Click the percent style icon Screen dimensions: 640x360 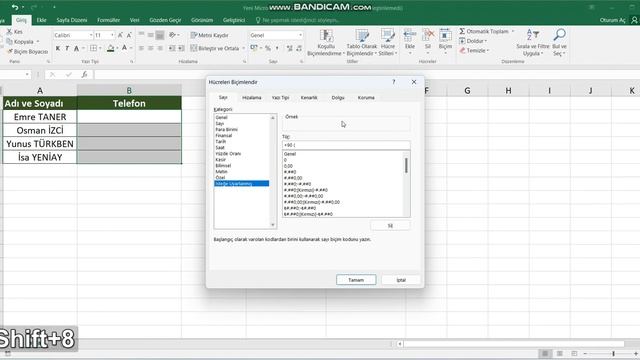[268, 48]
